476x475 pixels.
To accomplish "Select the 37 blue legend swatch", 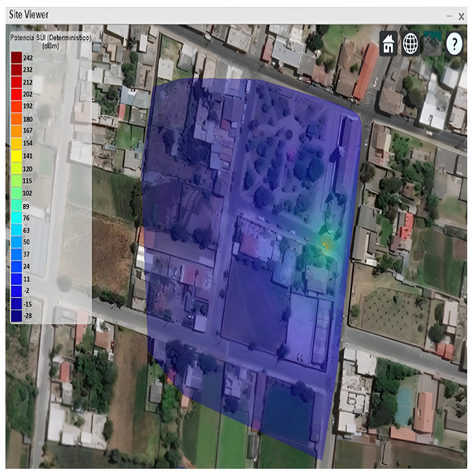I will 16,254.
